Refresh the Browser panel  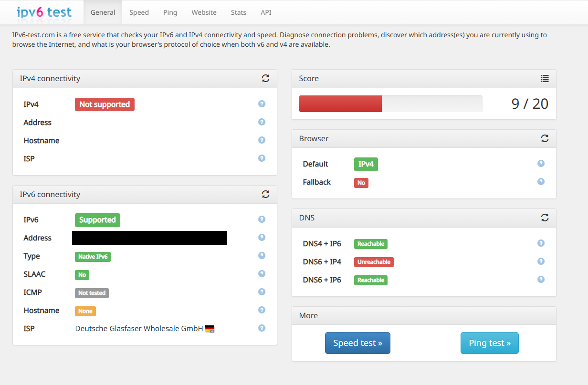pyautogui.click(x=545, y=138)
